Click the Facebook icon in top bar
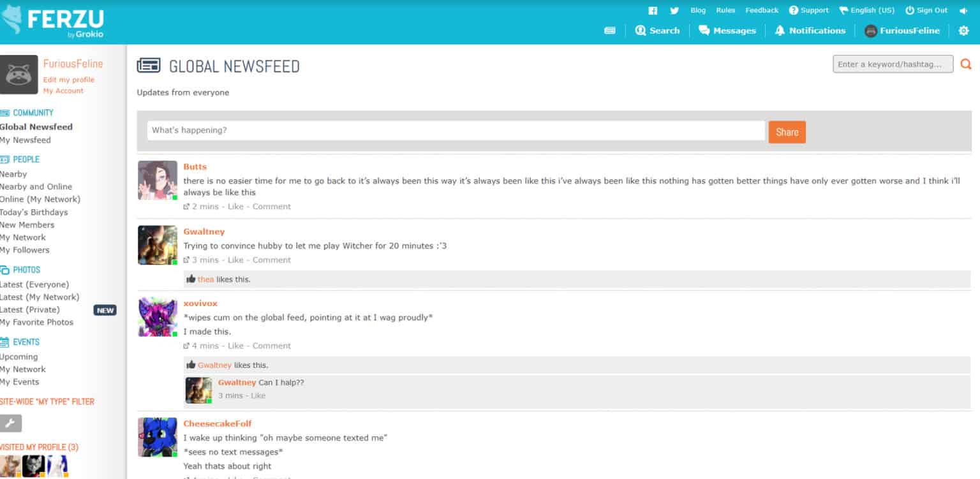 tap(653, 10)
